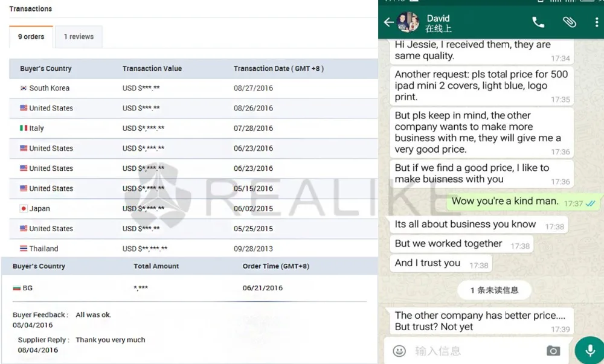Click the Transaction Value column header
This screenshot has width=604, height=364.
(x=152, y=69)
